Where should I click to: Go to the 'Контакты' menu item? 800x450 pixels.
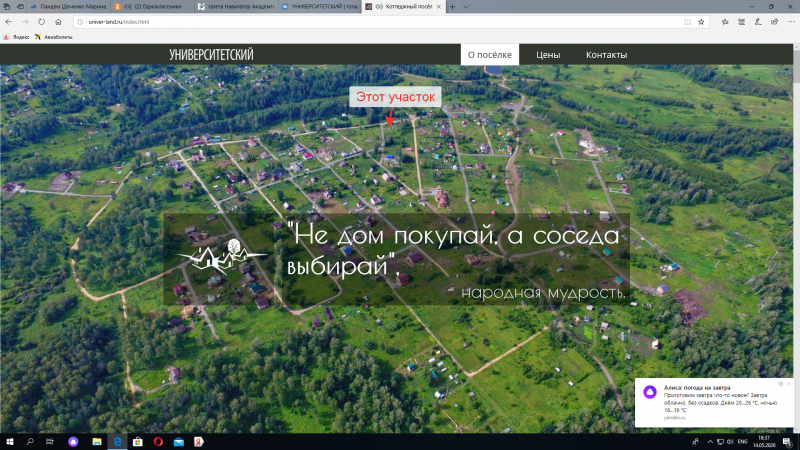[x=606, y=55]
